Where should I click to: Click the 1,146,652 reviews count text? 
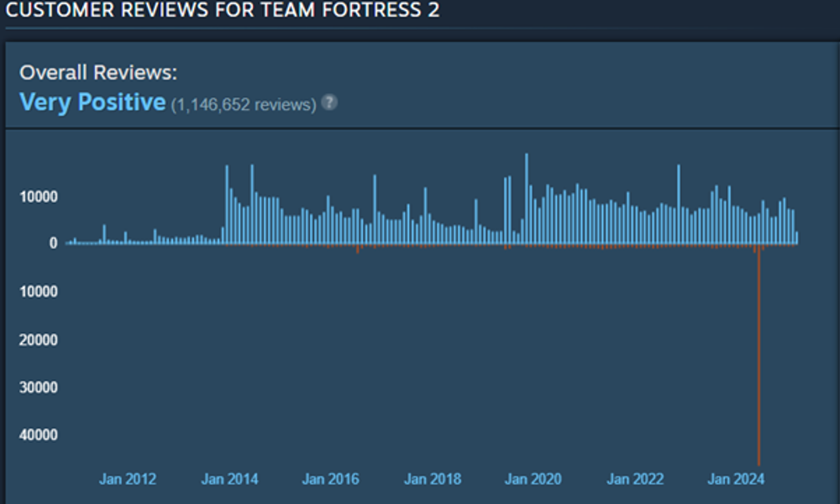pos(244,105)
